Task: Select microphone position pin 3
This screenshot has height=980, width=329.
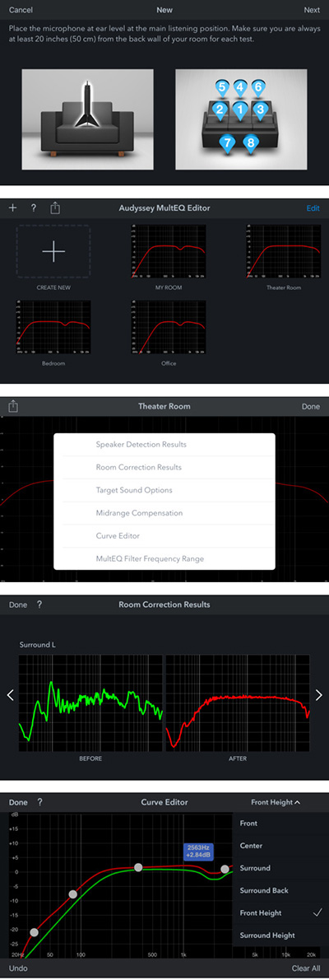Action: (x=262, y=110)
